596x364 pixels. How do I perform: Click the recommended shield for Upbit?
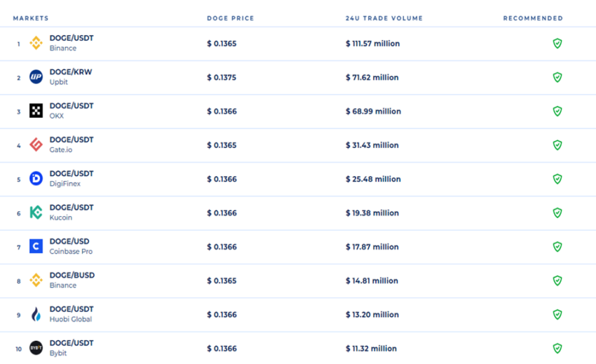click(x=557, y=77)
